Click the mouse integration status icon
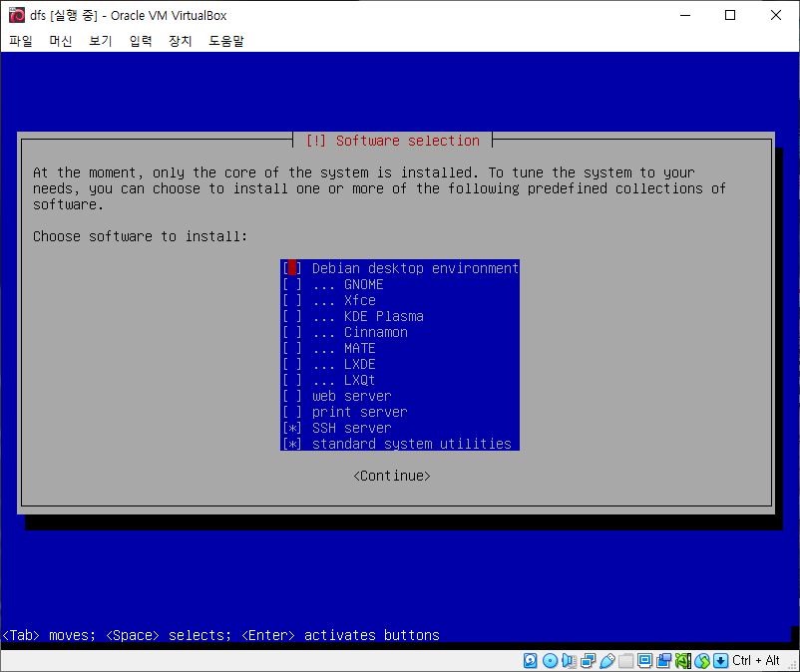The image size is (800, 672). tap(702, 661)
